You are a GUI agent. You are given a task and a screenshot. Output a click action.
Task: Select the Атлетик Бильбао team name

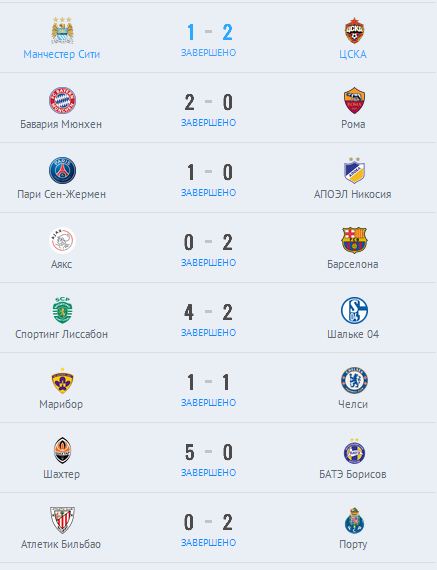click(x=61, y=544)
